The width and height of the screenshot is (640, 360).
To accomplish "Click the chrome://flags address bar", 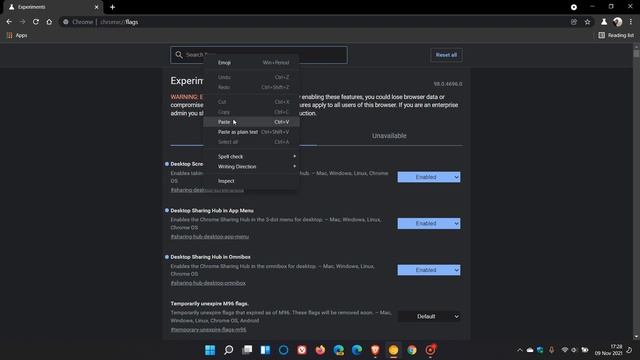I will [x=314, y=22].
